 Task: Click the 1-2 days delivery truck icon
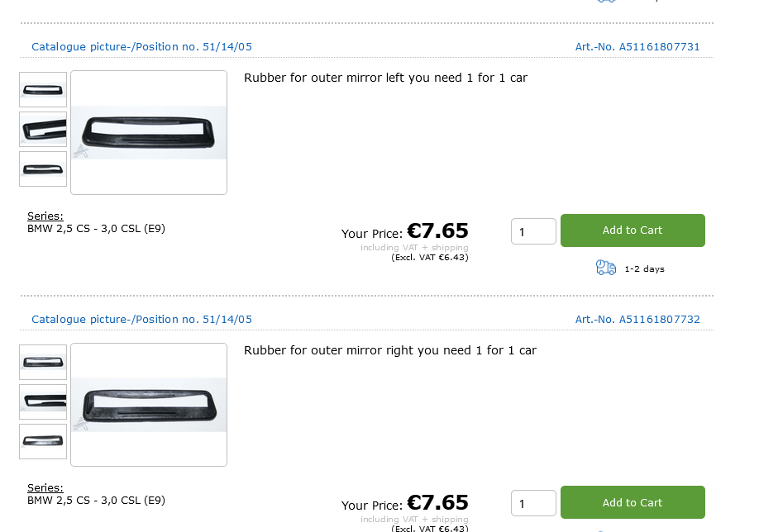click(606, 268)
